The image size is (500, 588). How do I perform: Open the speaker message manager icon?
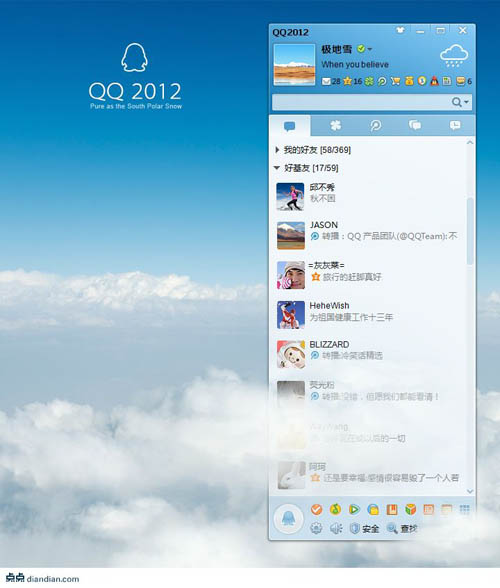(336, 528)
